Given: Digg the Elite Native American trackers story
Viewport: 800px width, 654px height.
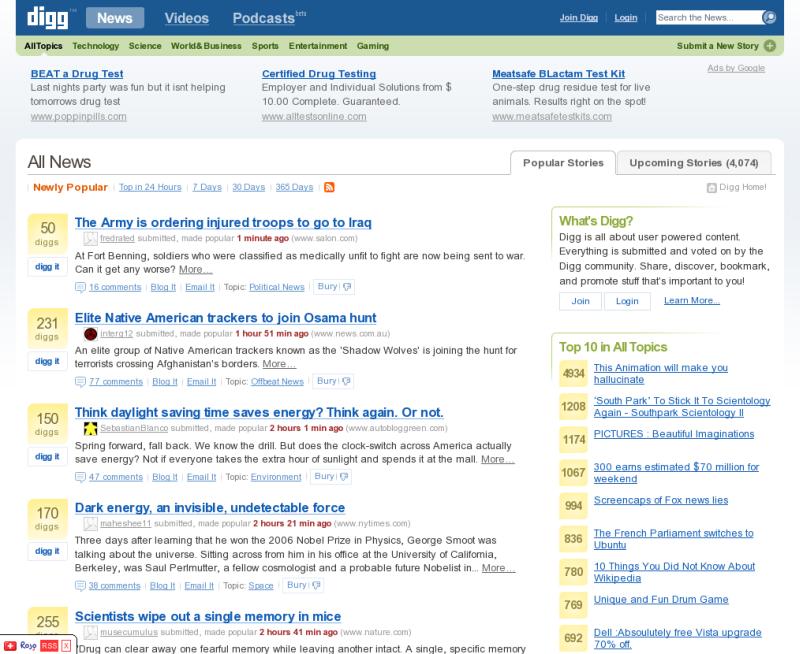Looking at the screenshot, I should point(47,361).
